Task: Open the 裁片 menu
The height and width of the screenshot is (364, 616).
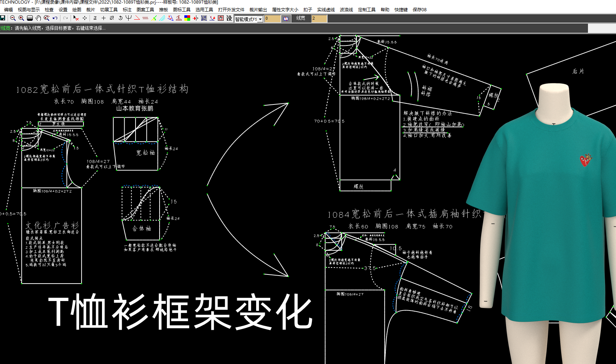Action: (91, 10)
